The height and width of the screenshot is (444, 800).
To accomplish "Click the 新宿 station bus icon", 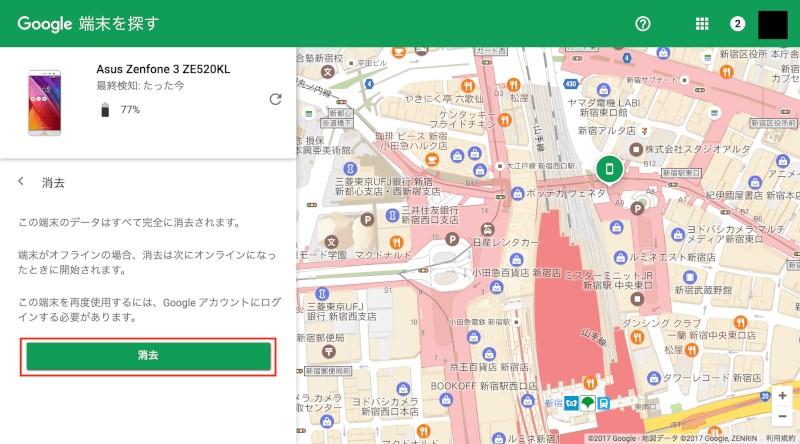I will coord(604,403).
